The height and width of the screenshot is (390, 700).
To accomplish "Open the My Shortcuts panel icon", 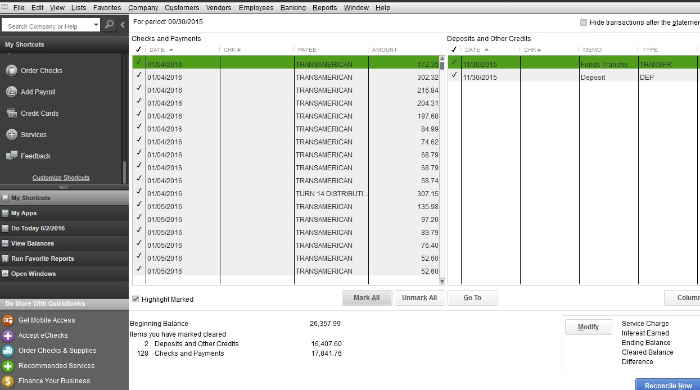I will point(5,198).
